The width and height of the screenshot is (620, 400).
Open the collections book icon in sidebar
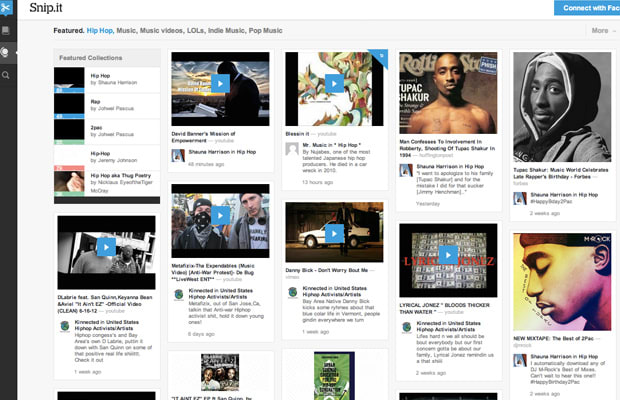pyautogui.click(x=6, y=30)
